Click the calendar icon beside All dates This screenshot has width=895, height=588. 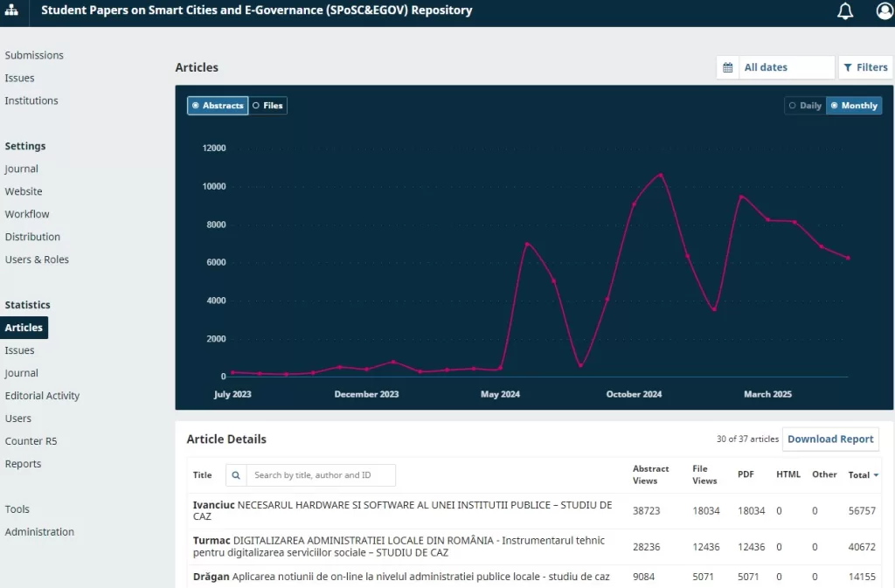[x=727, y=67]
